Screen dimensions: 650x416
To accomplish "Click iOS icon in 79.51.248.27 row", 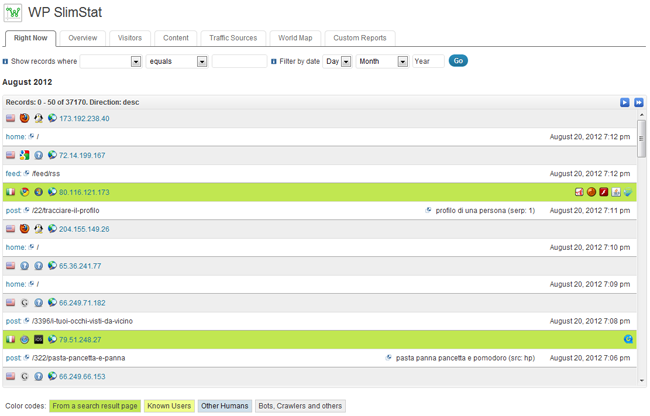I will point(39,339).
